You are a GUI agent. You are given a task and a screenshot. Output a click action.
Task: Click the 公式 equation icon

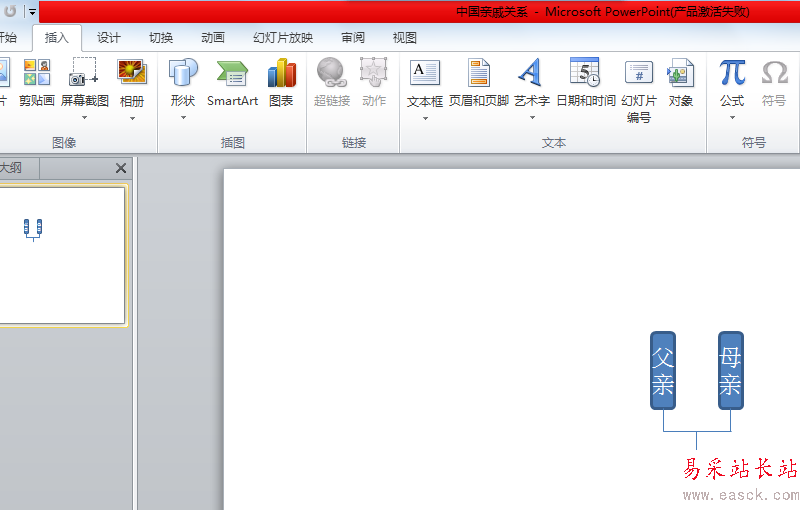point(732,72)
